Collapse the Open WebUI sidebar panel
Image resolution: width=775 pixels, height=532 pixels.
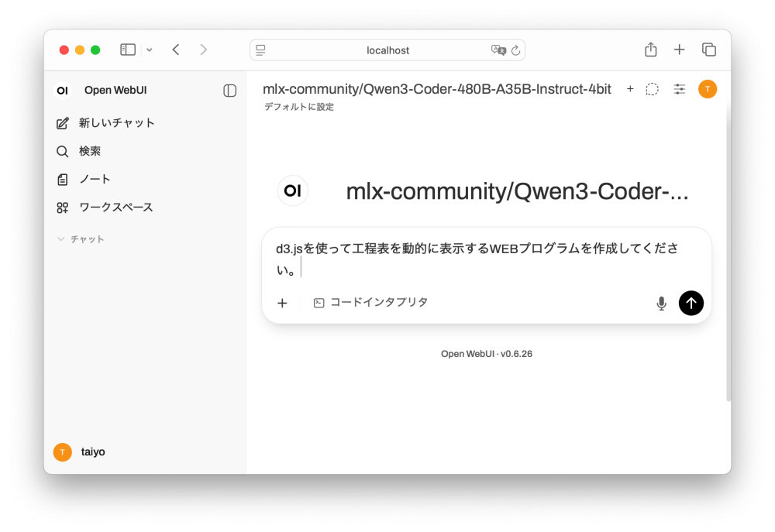230,91
